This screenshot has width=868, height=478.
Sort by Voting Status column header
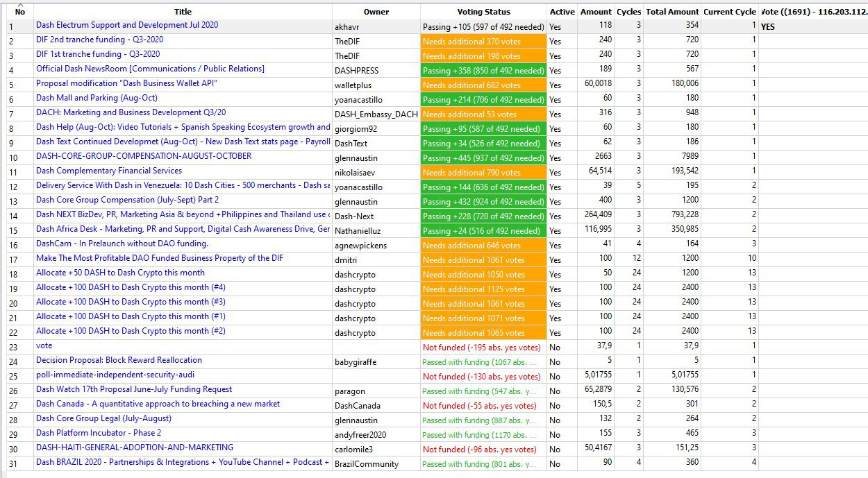pyautogui.click(x=484, y=12)
